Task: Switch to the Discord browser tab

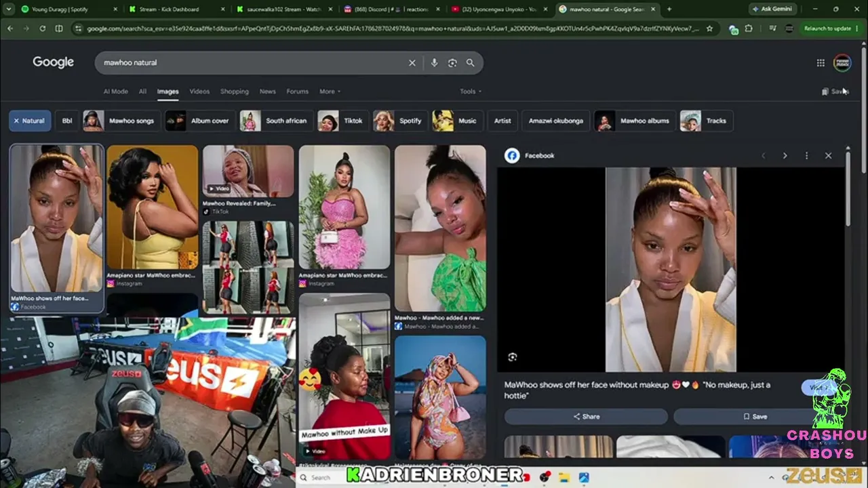Action: coord(390,9)
